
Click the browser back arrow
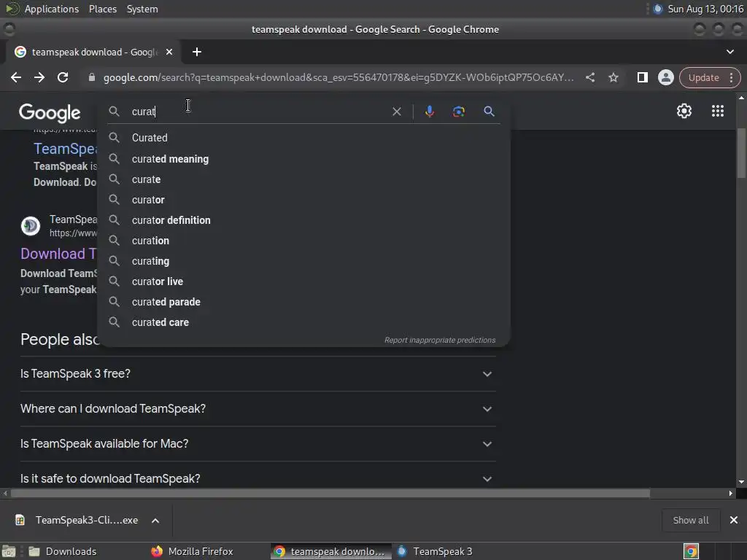[16, 77]
